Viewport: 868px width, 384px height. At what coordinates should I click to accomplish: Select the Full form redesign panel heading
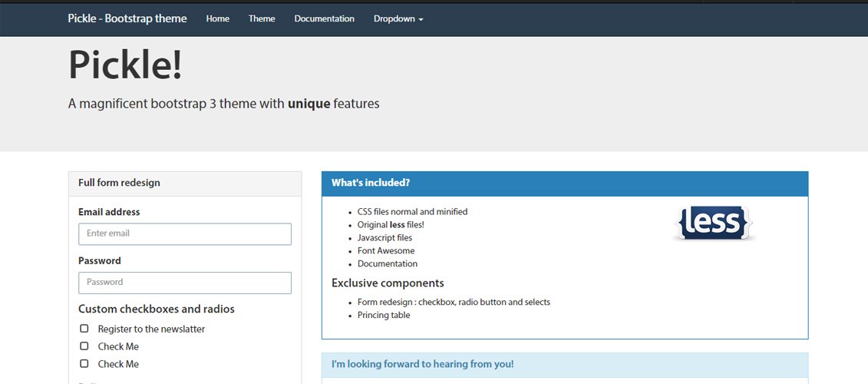(x=185, y=184)
